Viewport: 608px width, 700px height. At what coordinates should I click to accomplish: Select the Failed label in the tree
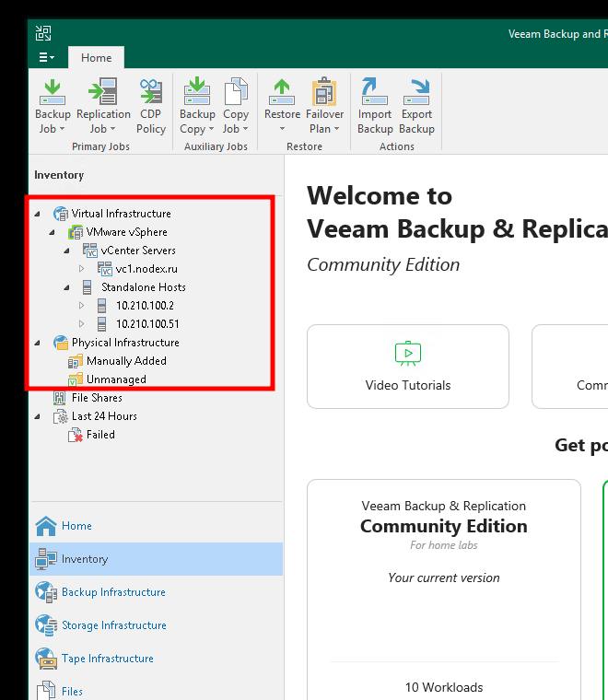(100, 435)
